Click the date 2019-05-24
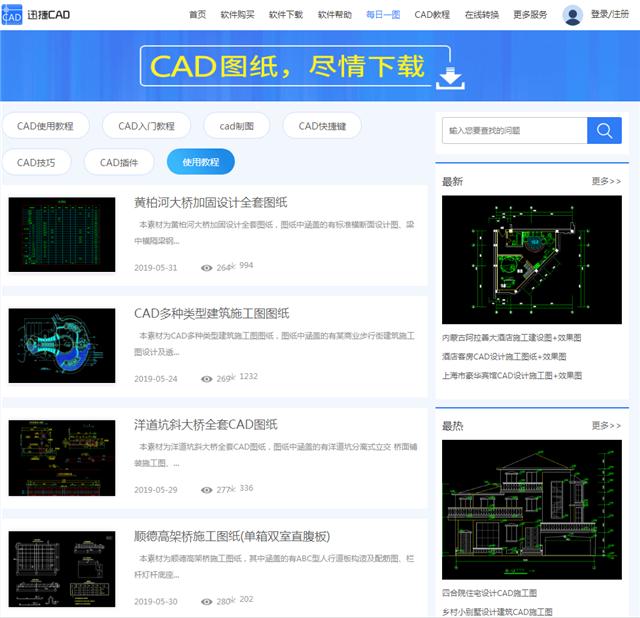The width and height of the screenshot is (640, 618). 156,379
